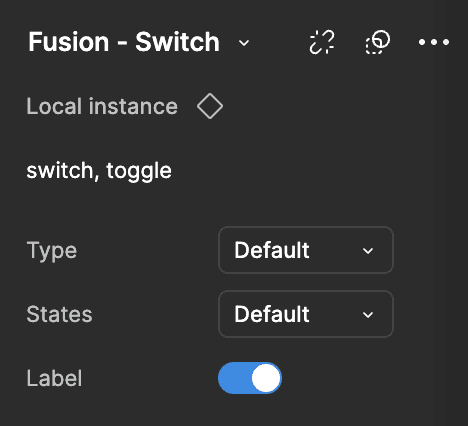The height and width of the screenshot is (426, 468).
Task: Click the blue track of the Label switch
Action: click(234, 378)
